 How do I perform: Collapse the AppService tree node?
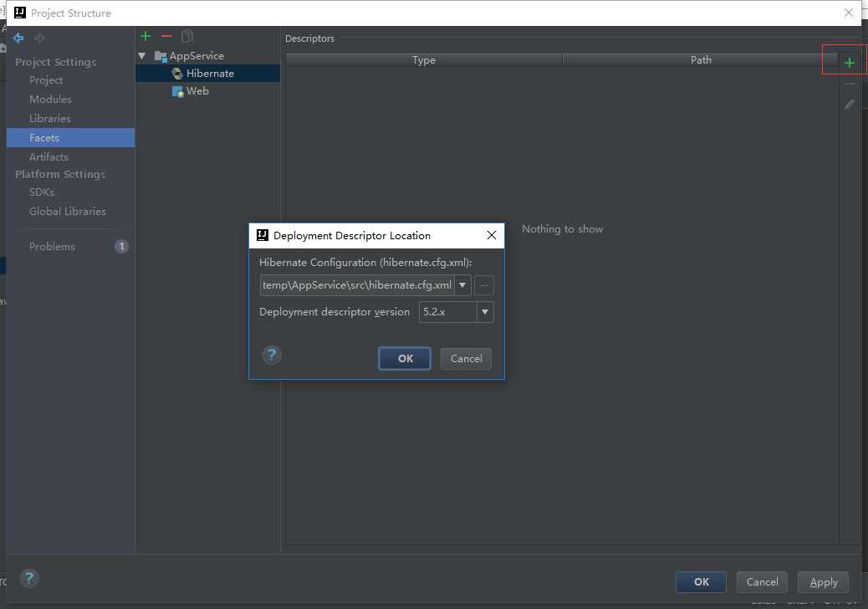pyautogui.click(x=142, y=56)
